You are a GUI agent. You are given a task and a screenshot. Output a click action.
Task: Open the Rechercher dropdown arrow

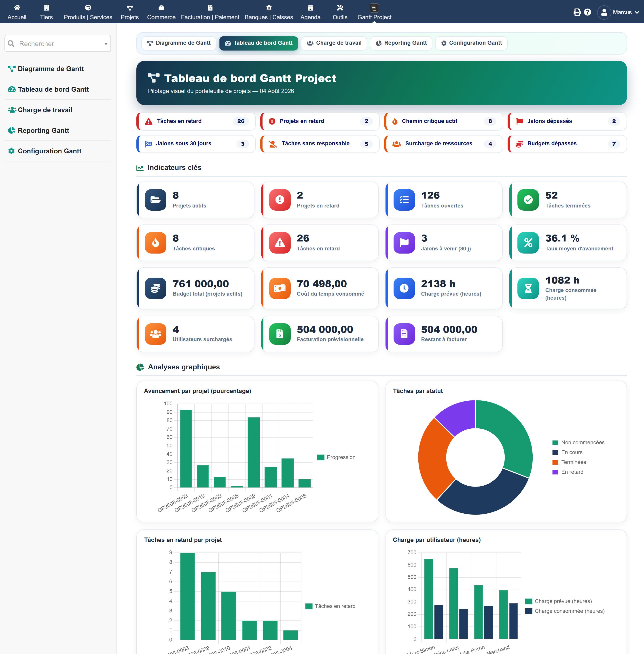click(106, 44)
